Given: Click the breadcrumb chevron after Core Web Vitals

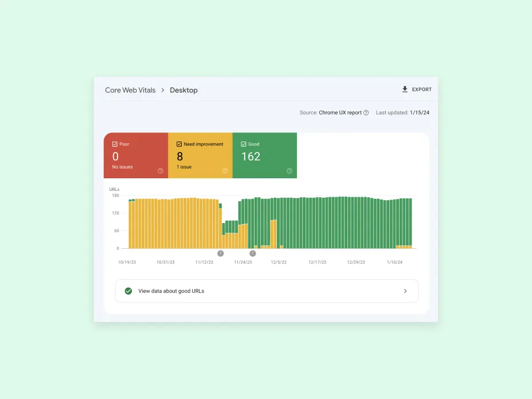Looking at the screenshot, I should point(162,90).
